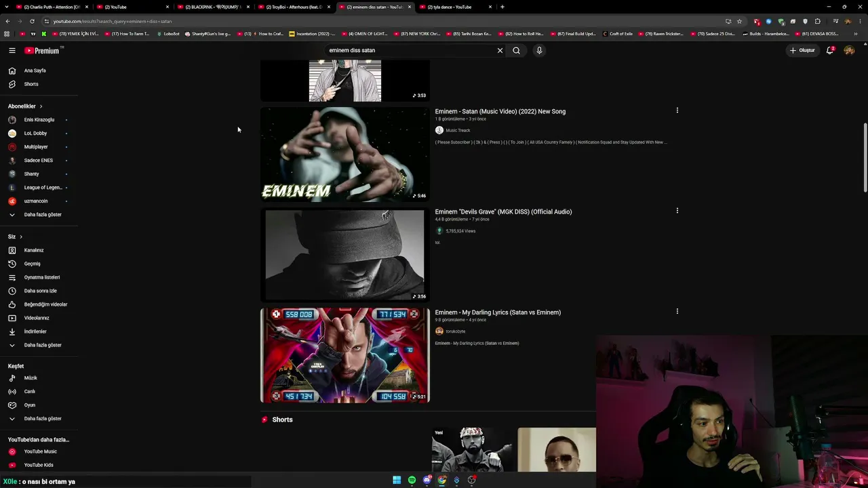
Task: Expand the Siz section header
Action: [15, 237]
